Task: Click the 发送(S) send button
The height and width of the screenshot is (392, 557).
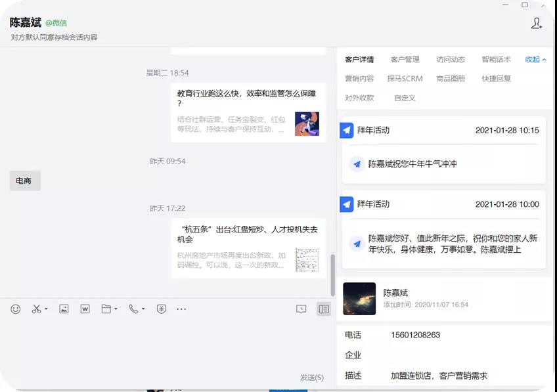Action: [311, 377]
